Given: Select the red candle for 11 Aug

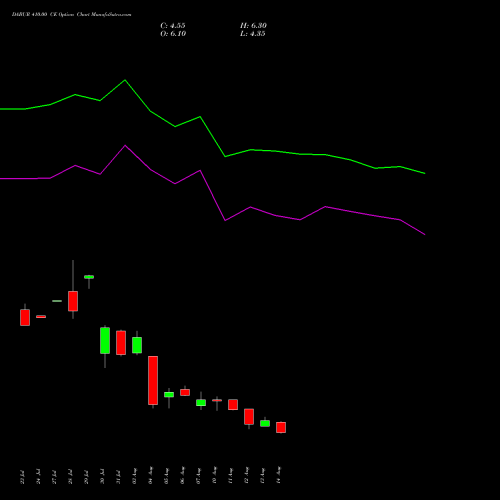Looking at the screenshot, I should coord(233,404).
